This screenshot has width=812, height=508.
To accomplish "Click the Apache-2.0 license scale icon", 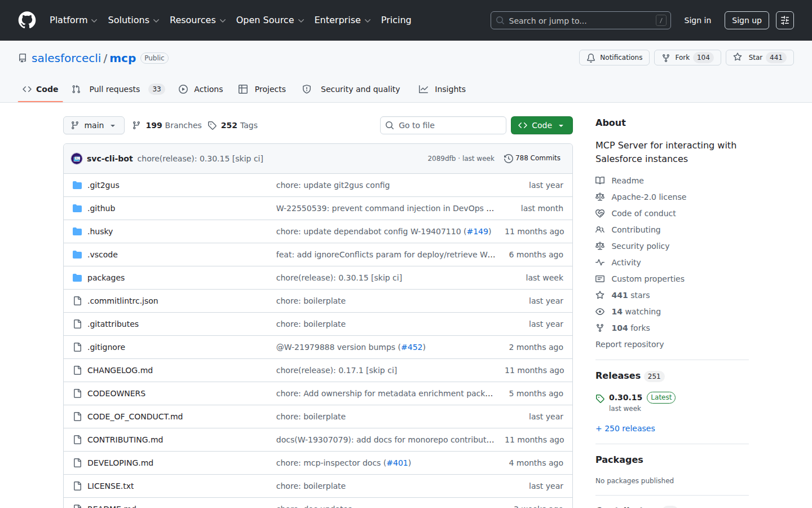I will 600,197.
